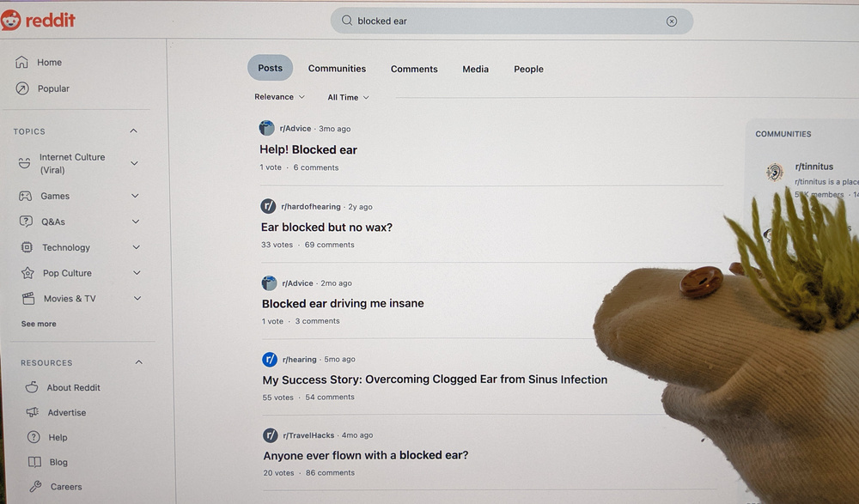
Task: Open the post 'Help! Blocked ear'
Action: click(308, 149)
